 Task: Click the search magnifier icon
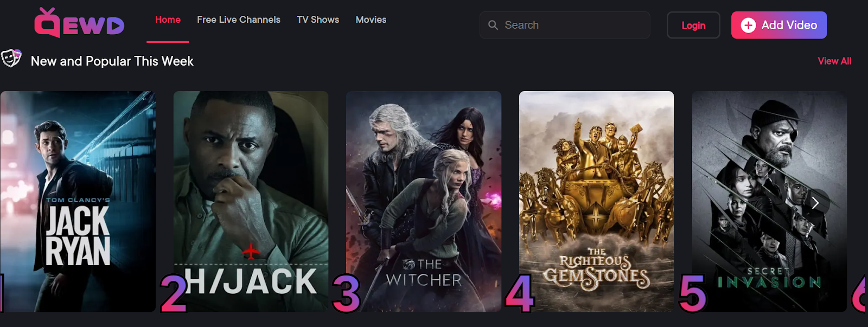tap(493, 25)
